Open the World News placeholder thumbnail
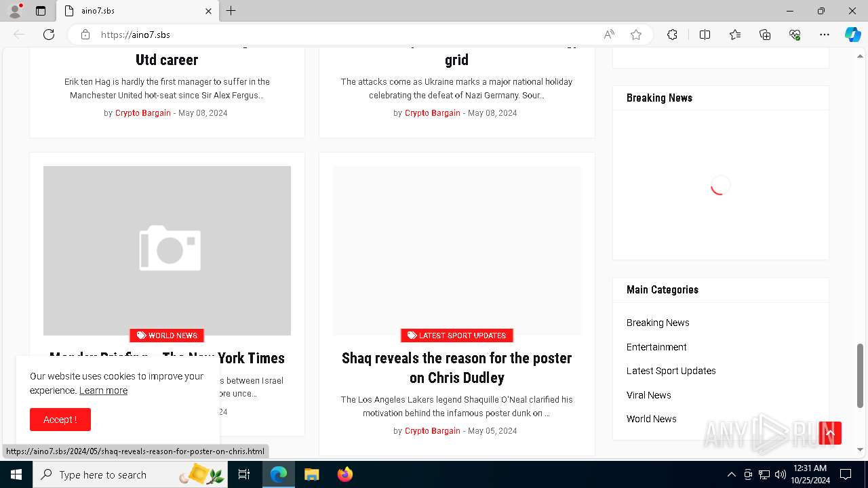This screenshot has height=488, width=868. click(x=167, y=250)
